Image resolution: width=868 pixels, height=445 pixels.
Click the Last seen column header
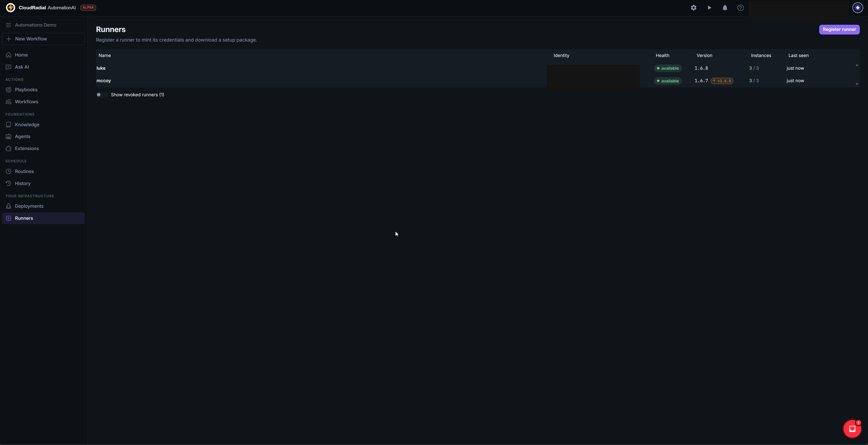(x=798, y=56)
